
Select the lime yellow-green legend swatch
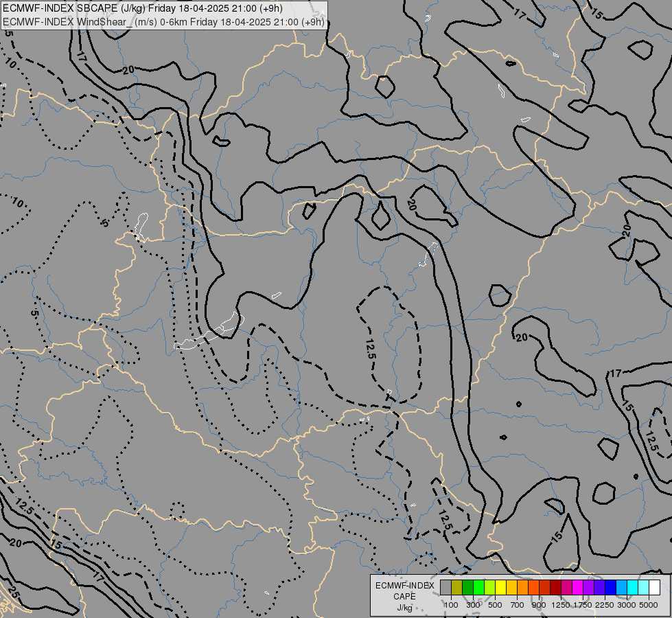pos(490,587)
